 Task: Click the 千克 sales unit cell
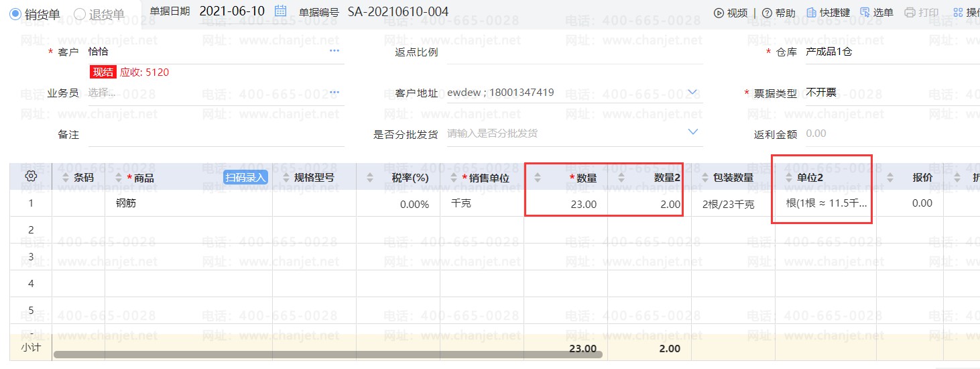coord(482,203)
